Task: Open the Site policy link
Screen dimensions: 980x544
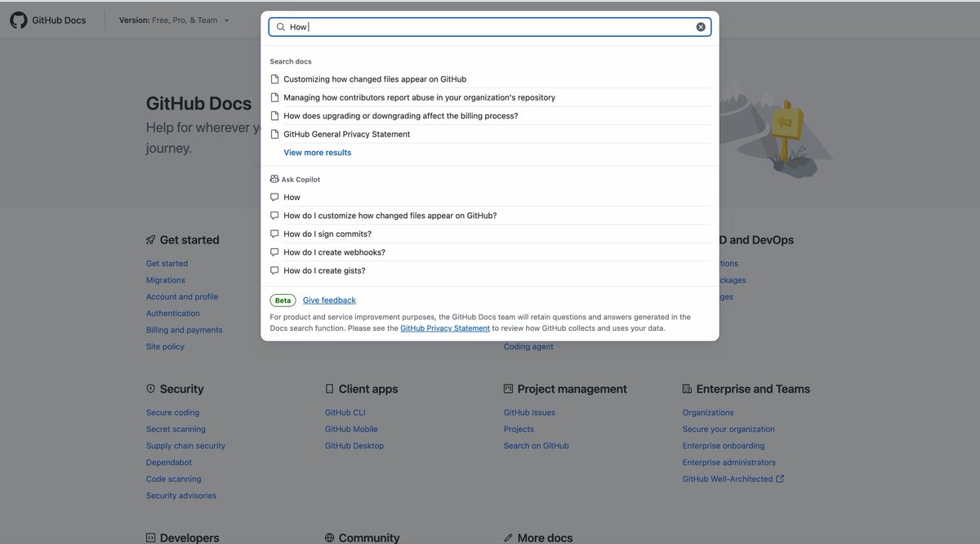Action: [165, 346]
